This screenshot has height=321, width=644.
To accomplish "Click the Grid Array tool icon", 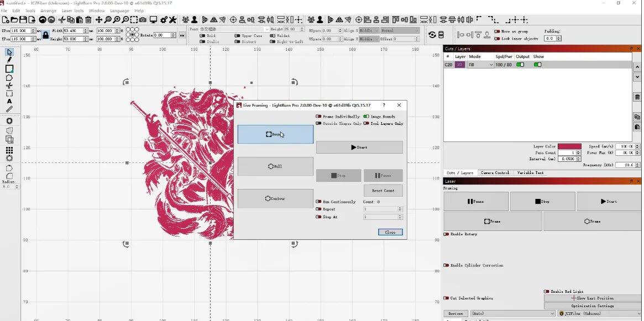I will click(9, 150).
